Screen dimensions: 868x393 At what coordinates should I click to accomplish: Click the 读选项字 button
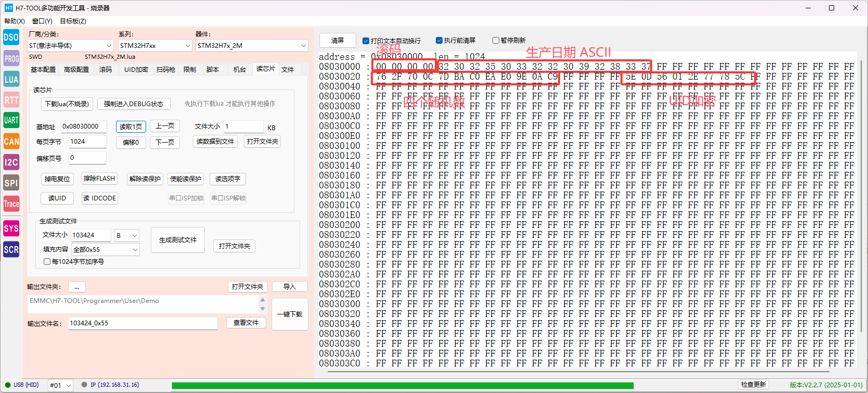[228, 179]
